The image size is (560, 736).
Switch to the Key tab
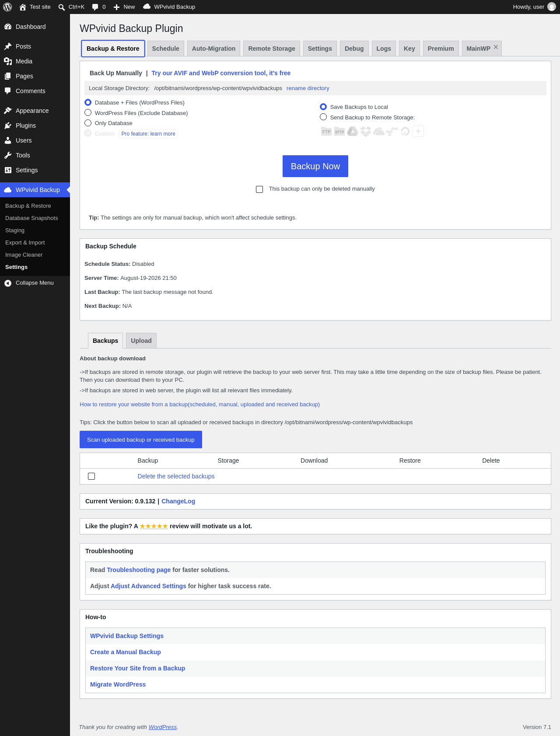(x=409, y=49)
